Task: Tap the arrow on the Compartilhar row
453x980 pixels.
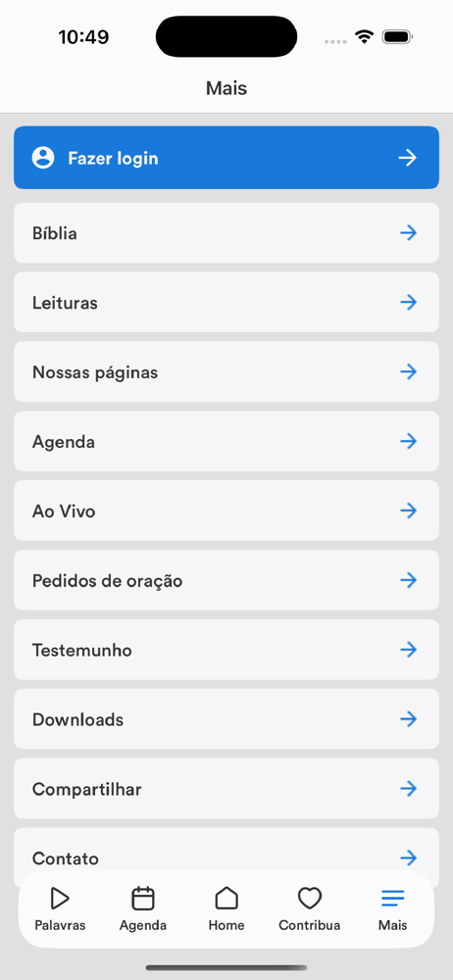Action: (x=409, y=789)
